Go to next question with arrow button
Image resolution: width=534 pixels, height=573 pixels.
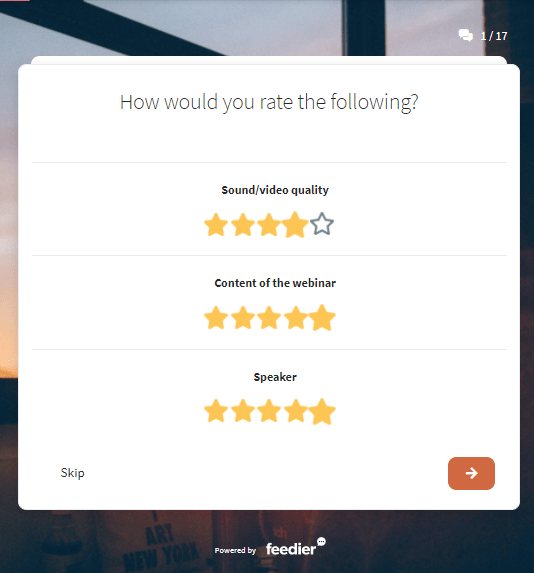(x=471, y=473)
